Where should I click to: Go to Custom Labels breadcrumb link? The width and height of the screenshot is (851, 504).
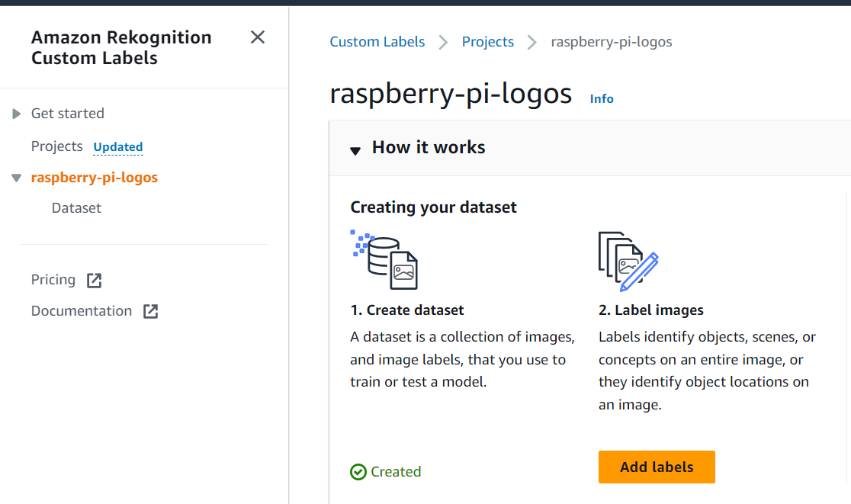tap(377, 42)
